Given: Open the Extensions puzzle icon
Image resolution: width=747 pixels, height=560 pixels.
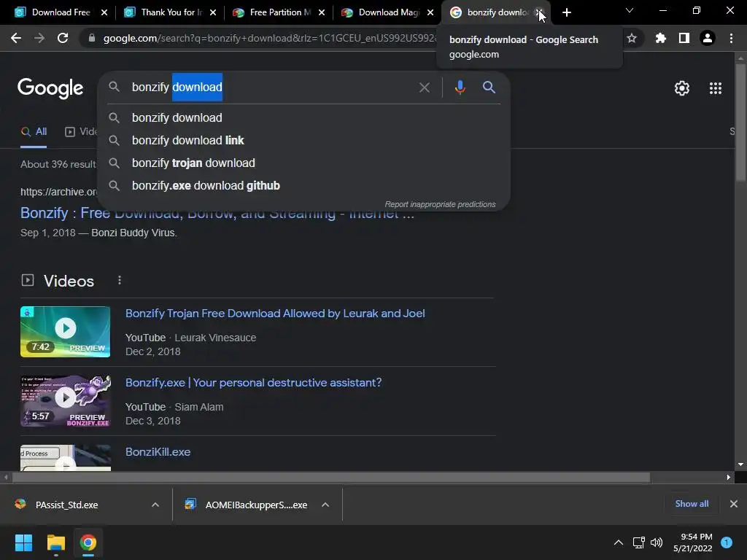Looking at the screenshot, I should pos(661,38).
